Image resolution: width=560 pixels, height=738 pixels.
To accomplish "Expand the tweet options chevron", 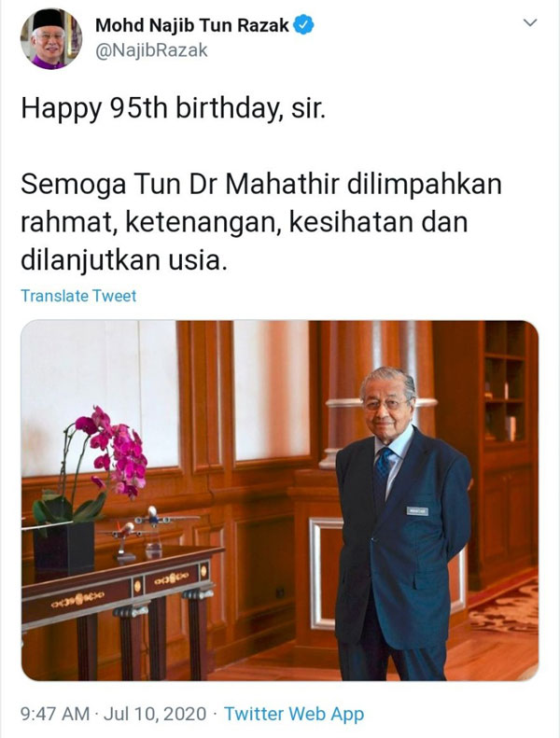I will 530,22.
